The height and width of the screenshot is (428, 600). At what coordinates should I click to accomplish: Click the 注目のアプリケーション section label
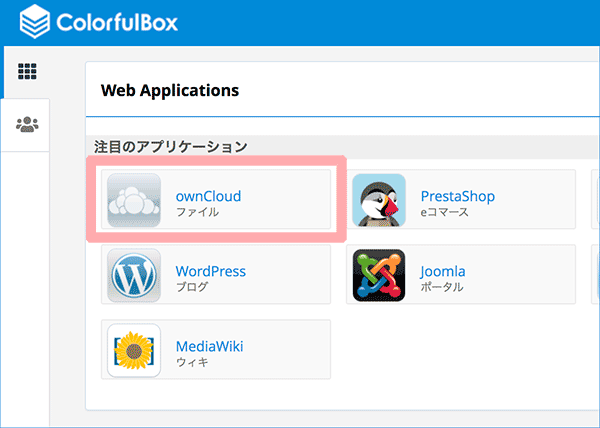[171, 146]
